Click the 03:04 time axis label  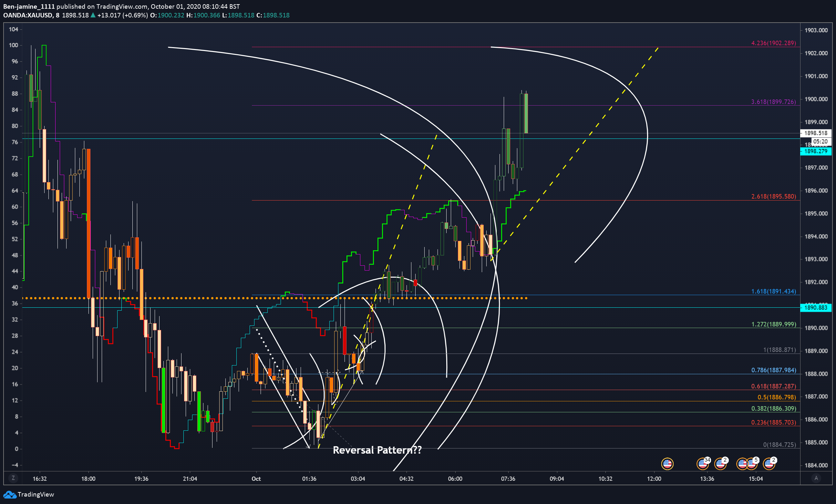point(358,478)
